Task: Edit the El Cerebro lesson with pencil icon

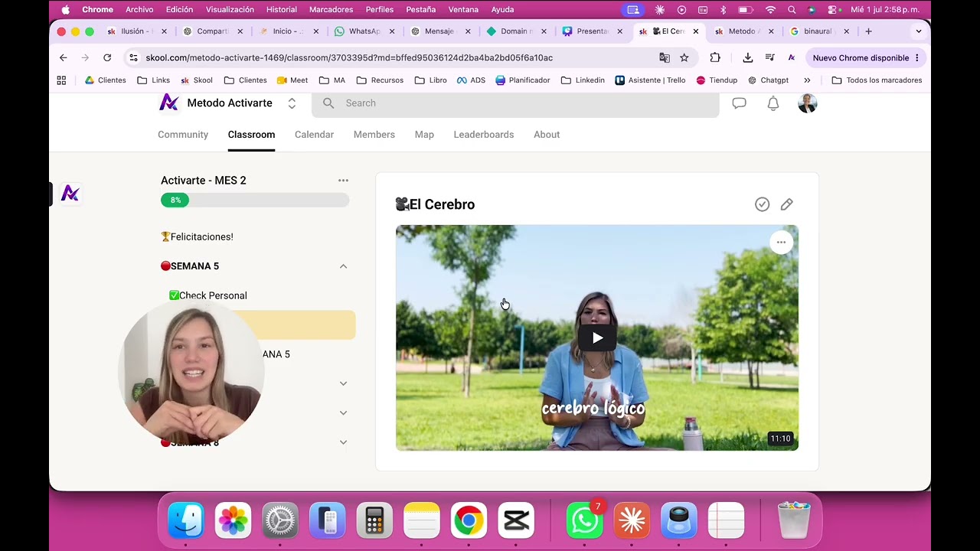Action: 786,204
